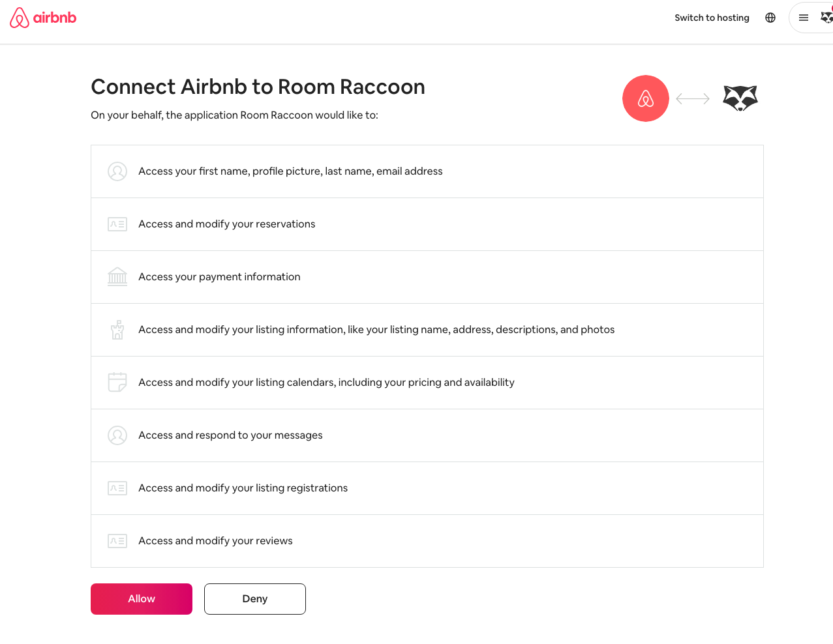Select 'Access your first name, profile picture' text

[x=290, y=171]
